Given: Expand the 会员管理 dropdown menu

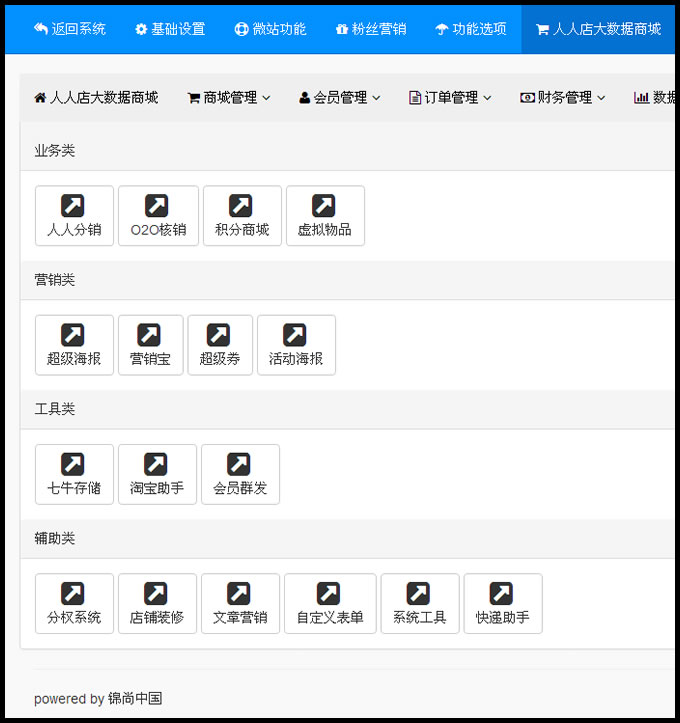Looking at the screenshot, I should (x=340, y=98).
